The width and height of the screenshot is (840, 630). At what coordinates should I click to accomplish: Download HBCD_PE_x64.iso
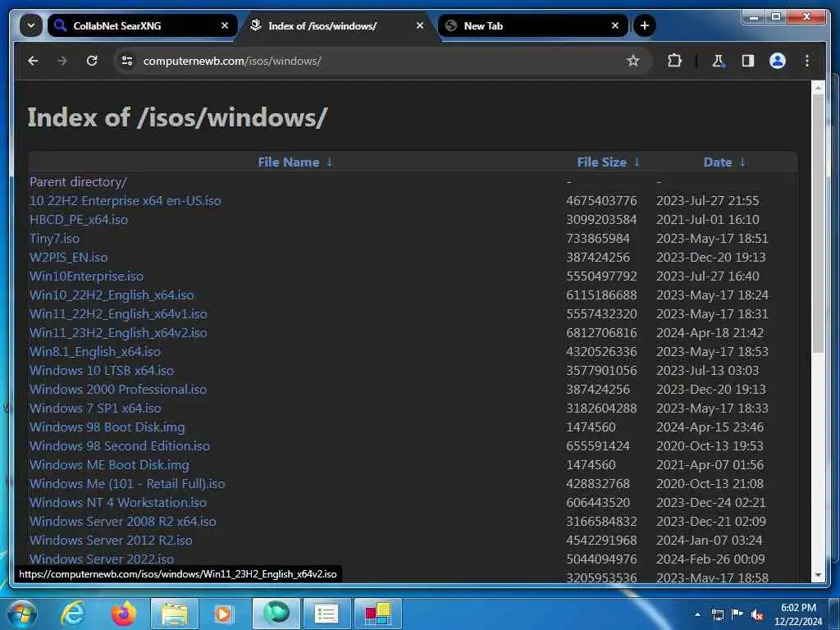point(79,220)
